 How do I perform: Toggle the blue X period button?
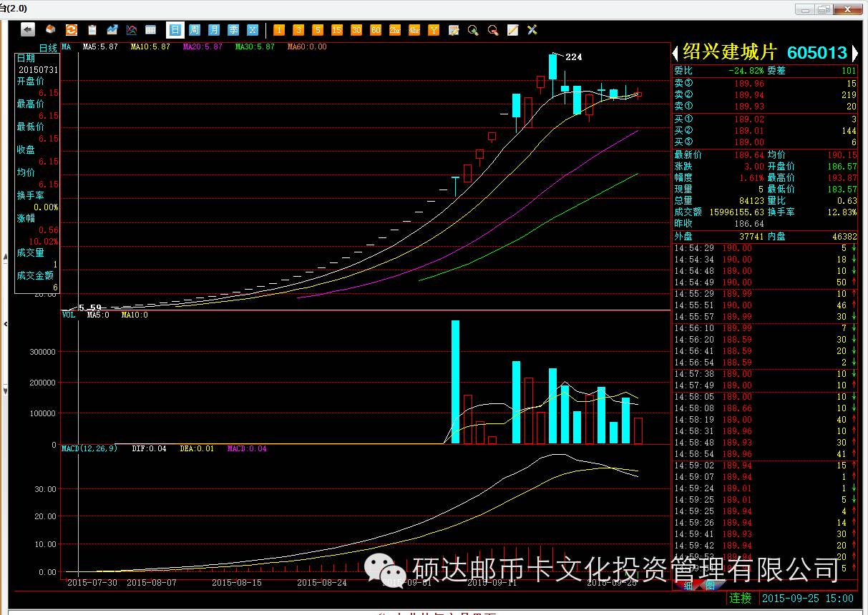252,30
